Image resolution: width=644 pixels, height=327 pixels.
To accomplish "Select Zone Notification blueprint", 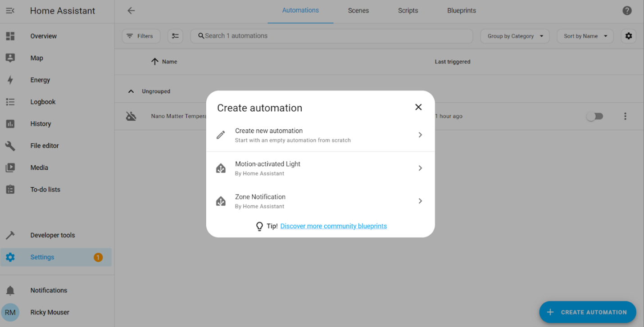I will point(321,201).
